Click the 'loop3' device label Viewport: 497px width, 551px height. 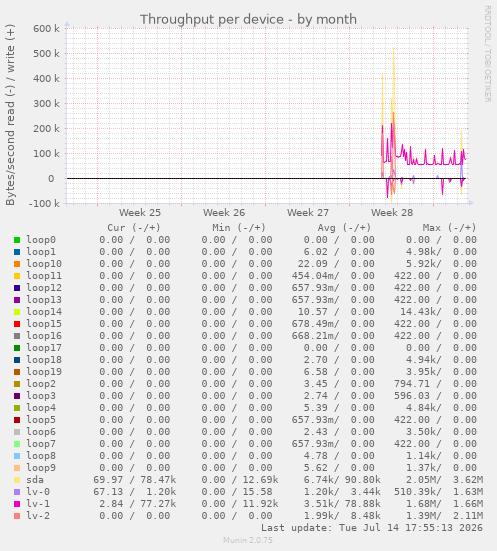tap(41, 396)
